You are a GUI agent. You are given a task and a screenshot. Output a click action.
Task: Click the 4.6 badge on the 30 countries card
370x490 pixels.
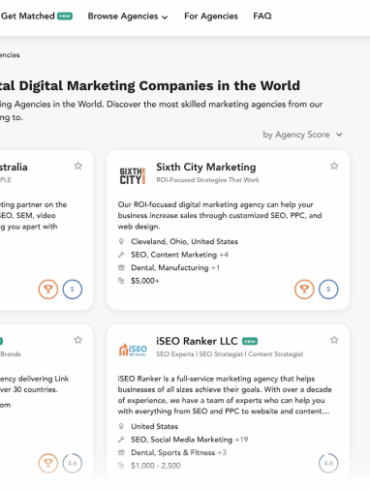(x=72, y=463)
